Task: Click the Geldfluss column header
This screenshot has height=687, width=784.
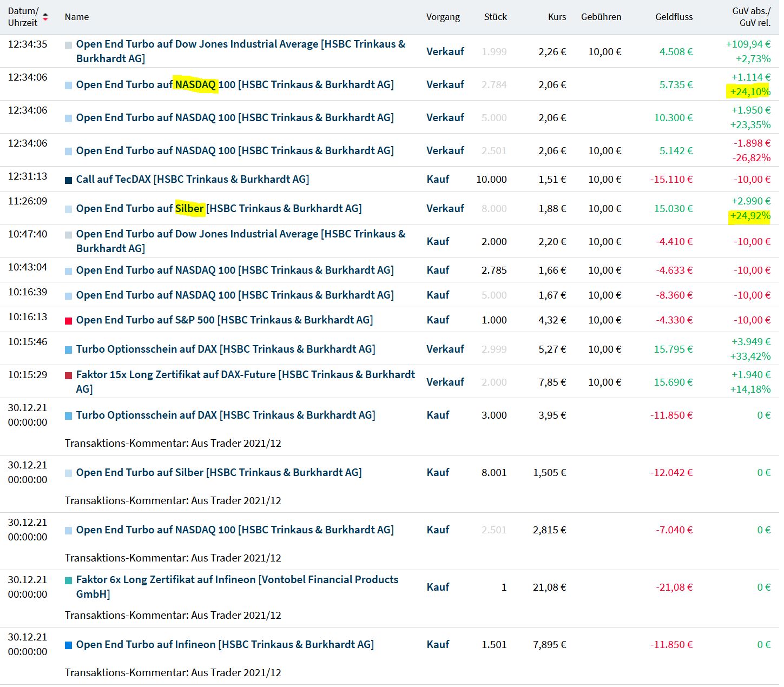Action: (674, 17)
